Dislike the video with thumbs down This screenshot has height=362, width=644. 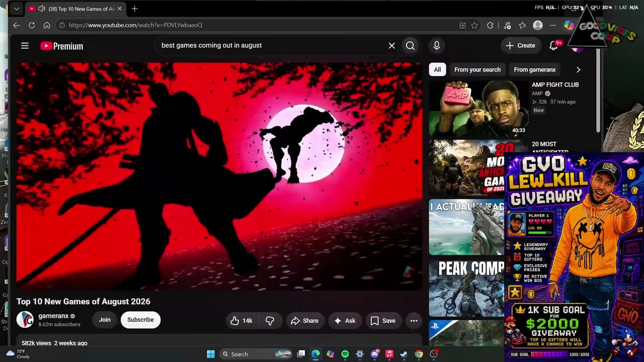point(270,321)
